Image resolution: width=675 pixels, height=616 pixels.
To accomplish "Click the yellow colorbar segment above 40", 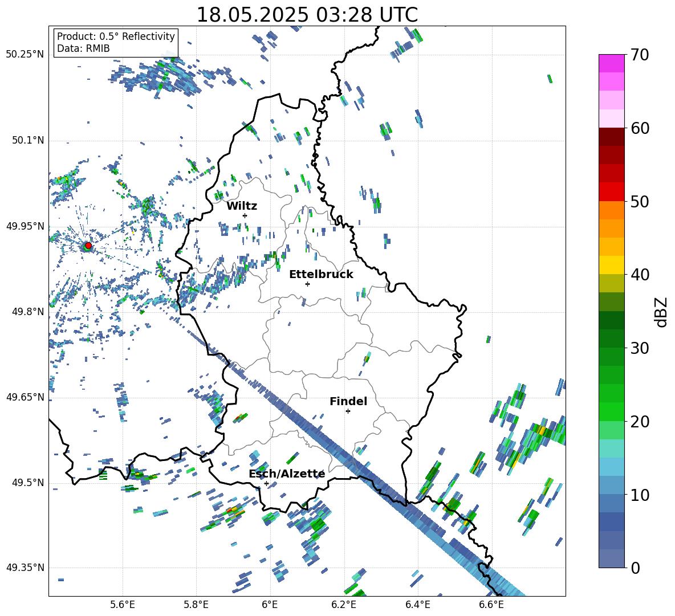I will [x=611, y=265].
